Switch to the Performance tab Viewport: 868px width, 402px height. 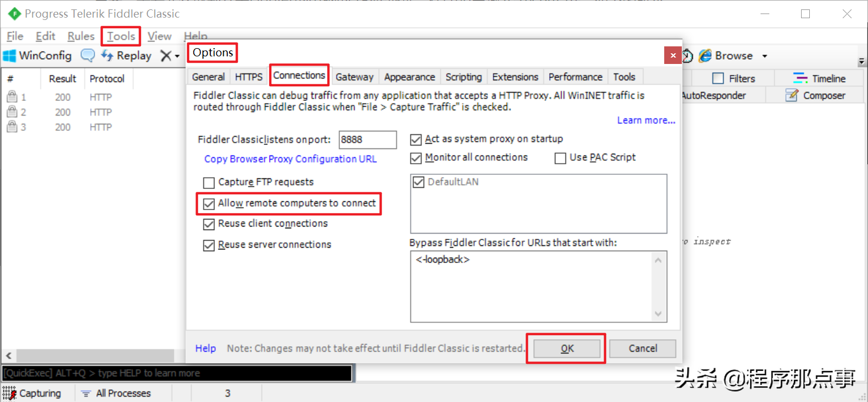click(576, 77)
